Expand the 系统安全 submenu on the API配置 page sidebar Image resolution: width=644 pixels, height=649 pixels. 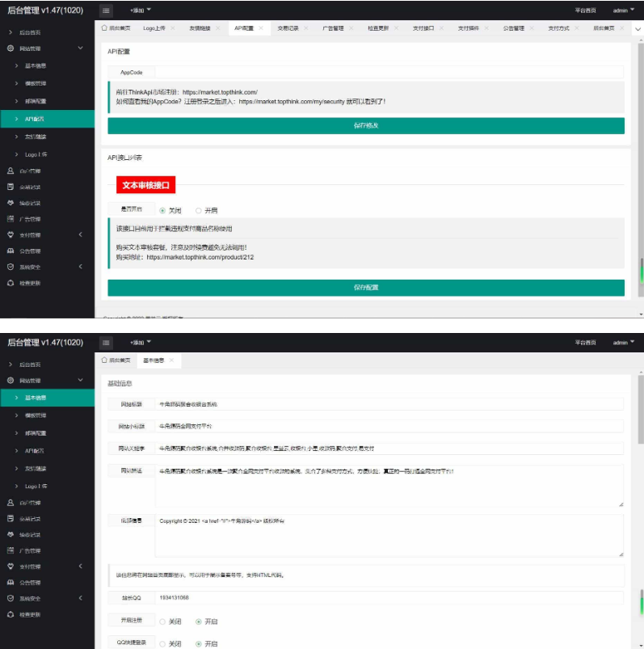tap(80, 267)
